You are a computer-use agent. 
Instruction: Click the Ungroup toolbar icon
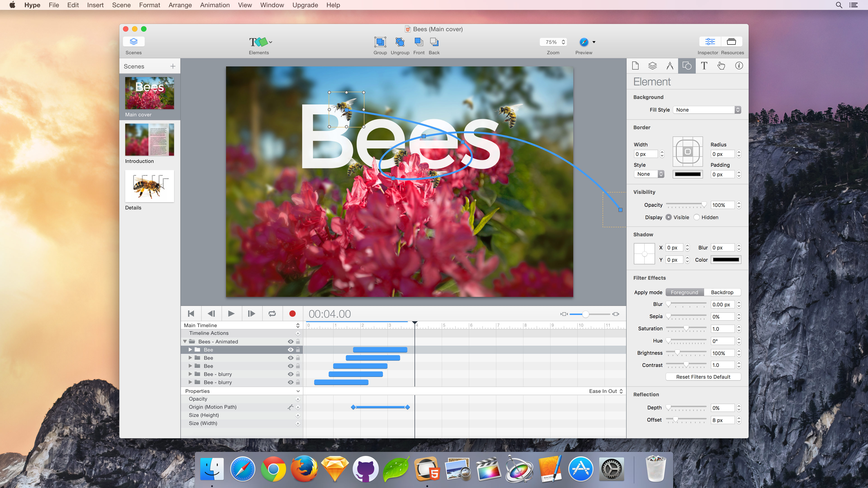(x=400, y=42)
